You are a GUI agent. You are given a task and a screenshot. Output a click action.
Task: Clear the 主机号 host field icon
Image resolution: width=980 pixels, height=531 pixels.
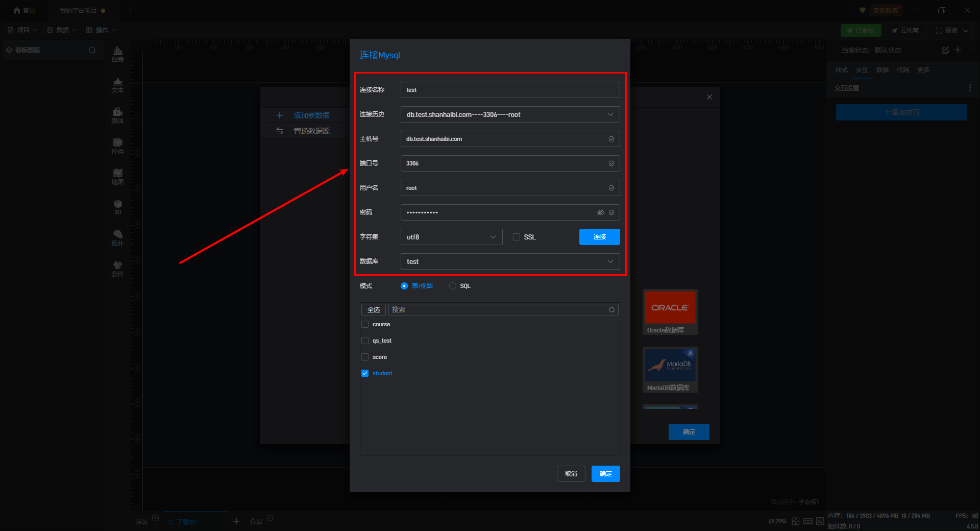pos(611,139)
